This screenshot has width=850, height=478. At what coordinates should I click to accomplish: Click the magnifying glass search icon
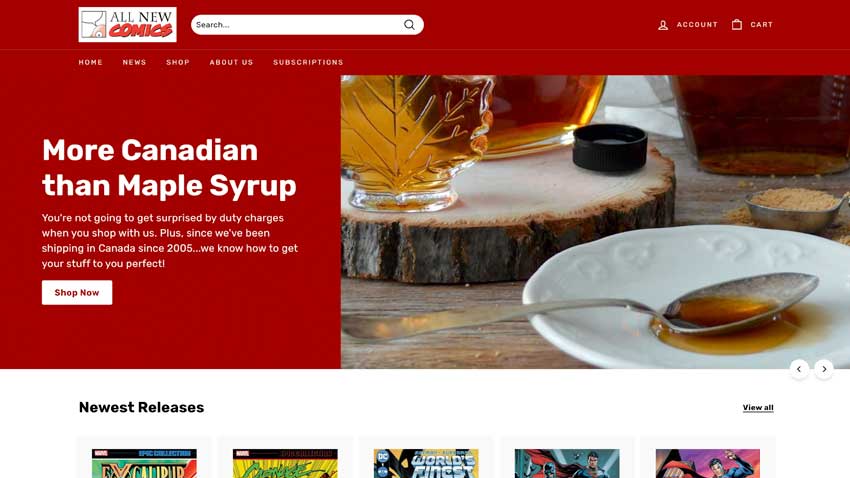point(409,24)
